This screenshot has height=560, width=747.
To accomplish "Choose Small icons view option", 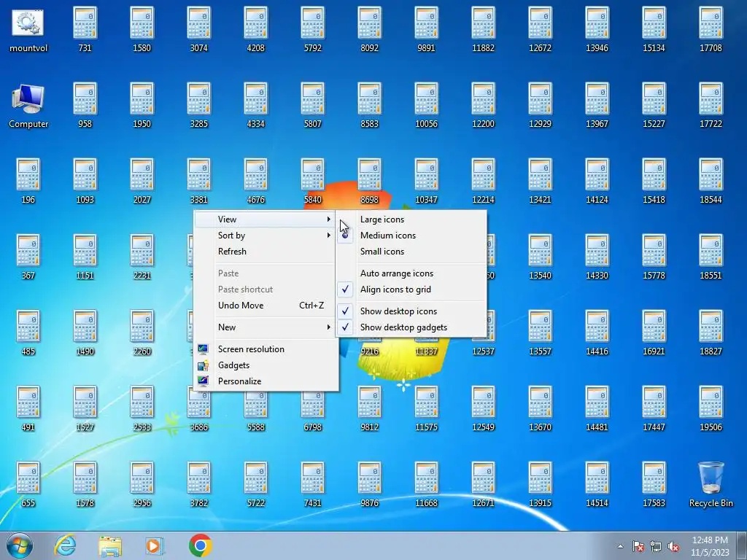I will pos(411,252).
